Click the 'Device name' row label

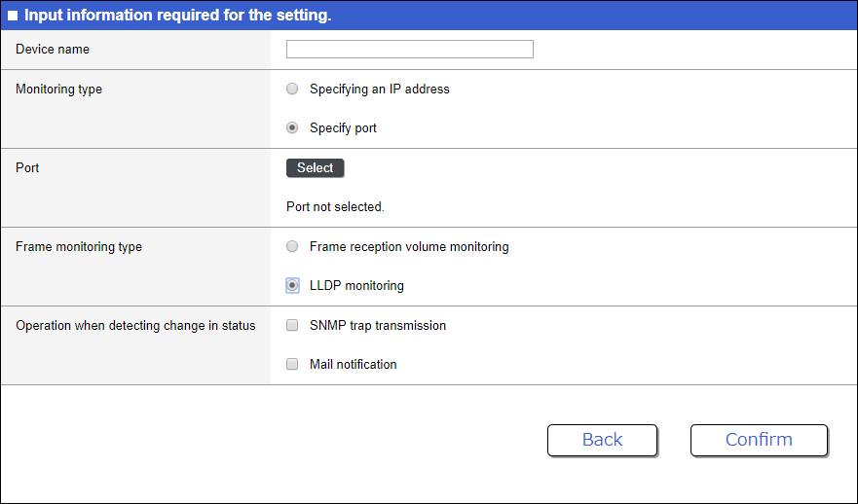click(x=53, y=50)
